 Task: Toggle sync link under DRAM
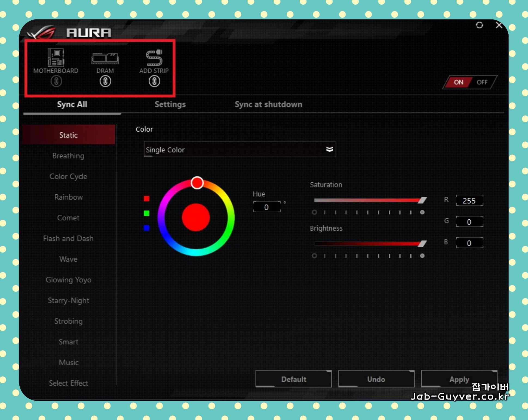click(x=105, y=81)
